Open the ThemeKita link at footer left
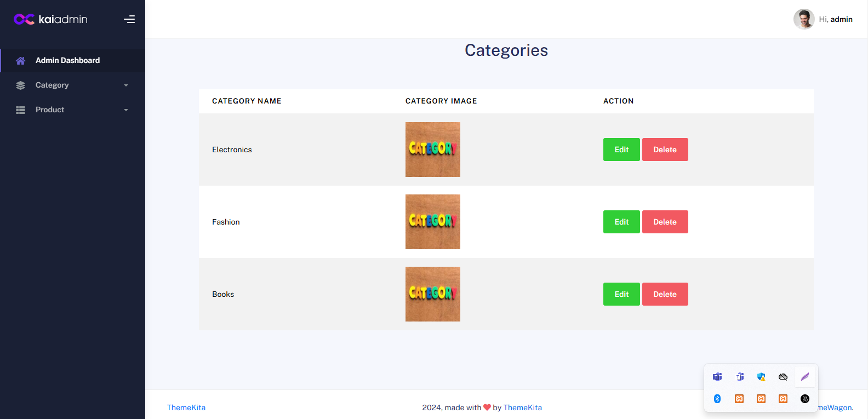The width and height of the screenshot is (868, 419). (186, 407)
